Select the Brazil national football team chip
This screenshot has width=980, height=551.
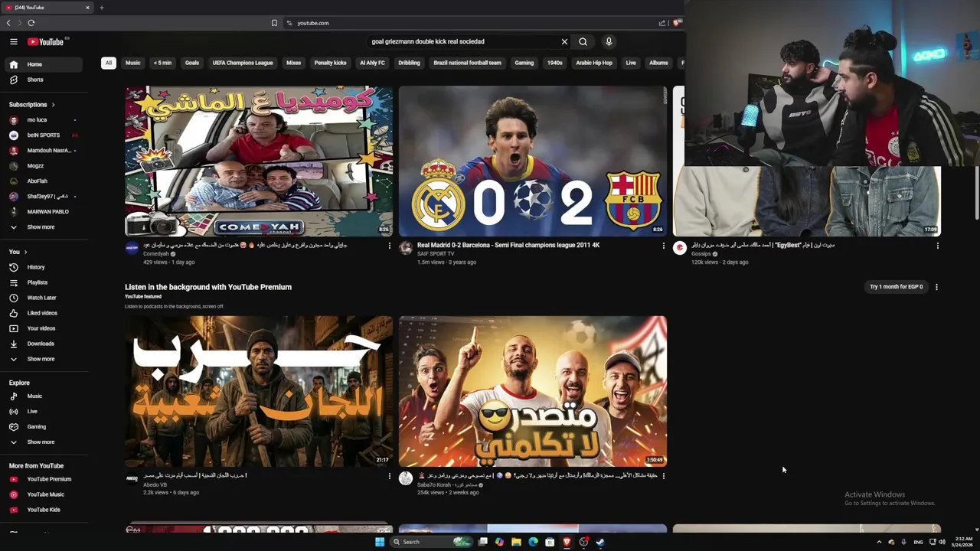pos(467,63)
